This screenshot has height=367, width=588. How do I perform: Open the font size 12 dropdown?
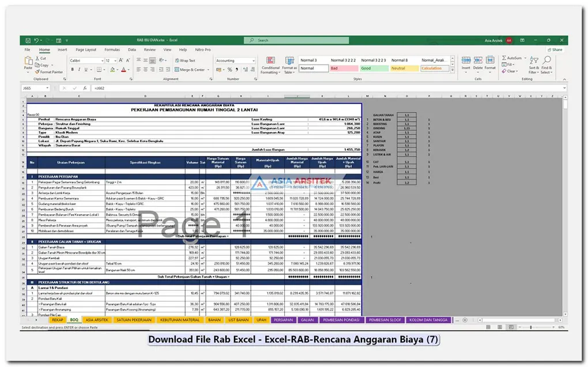click(115, 60)
